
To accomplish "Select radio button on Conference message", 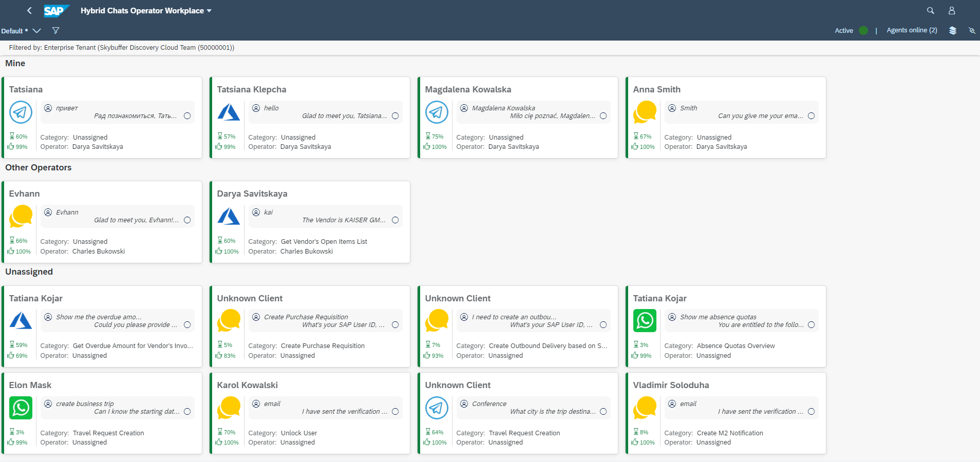I will 604,412.
